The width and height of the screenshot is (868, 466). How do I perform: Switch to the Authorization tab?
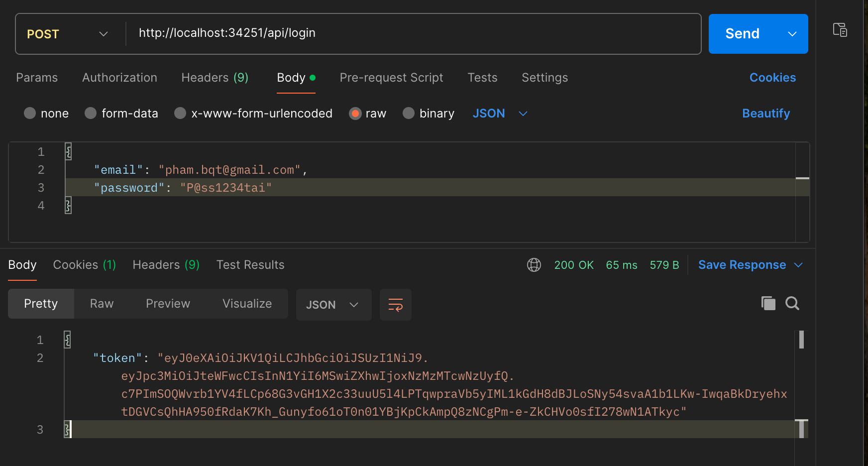pyautogui.click(x=119, y=78)
